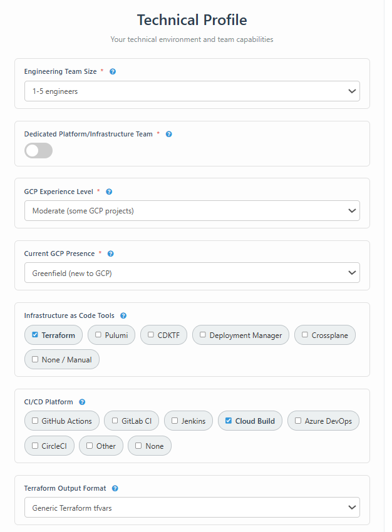Toggle Dedicated Platform/Infrastructure Team switch
Screen dimensions: 392x532
(38, 151)
